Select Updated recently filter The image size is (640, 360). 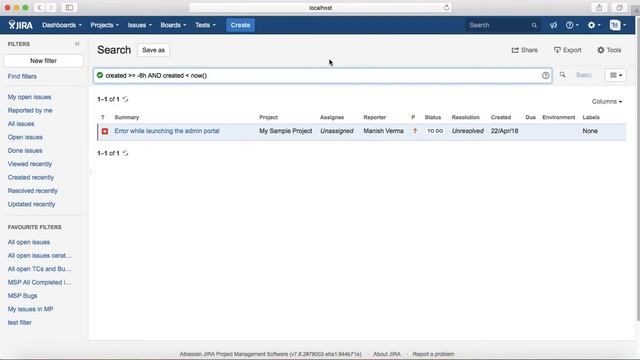point(31,204)
